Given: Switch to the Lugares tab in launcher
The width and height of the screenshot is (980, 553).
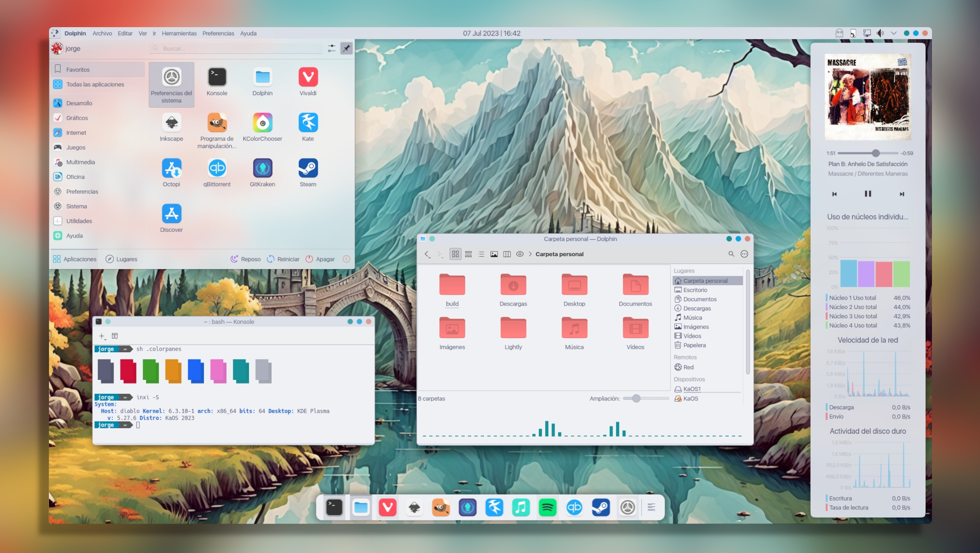Looking at the screenshot, I should point(122,260).
